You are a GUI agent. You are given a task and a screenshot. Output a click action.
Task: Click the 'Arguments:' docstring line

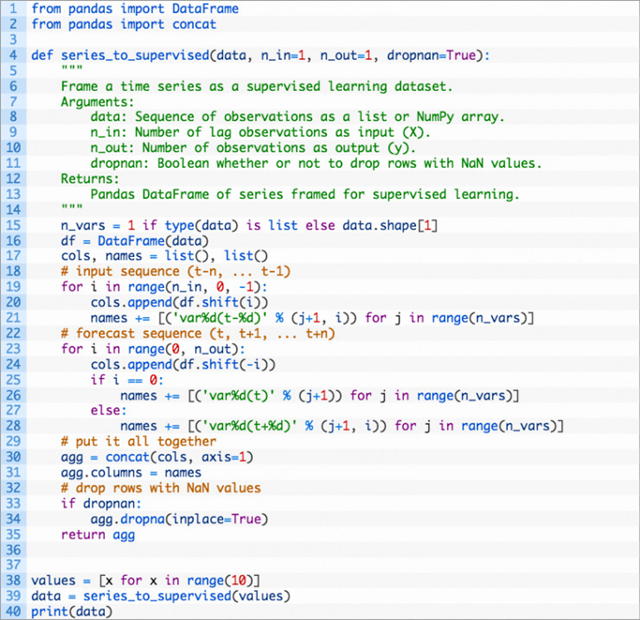(98, 102)
